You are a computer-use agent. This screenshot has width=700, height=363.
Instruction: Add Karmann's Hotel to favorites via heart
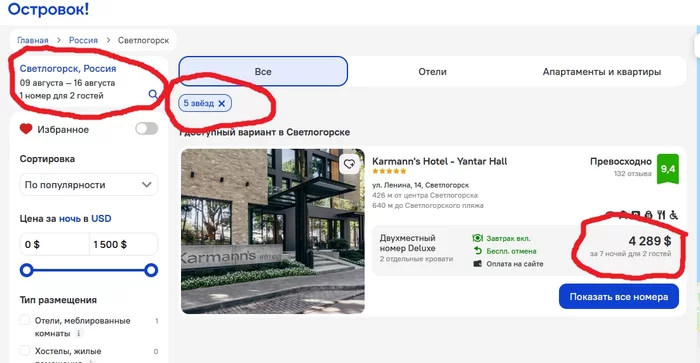[x=349, y=164]
